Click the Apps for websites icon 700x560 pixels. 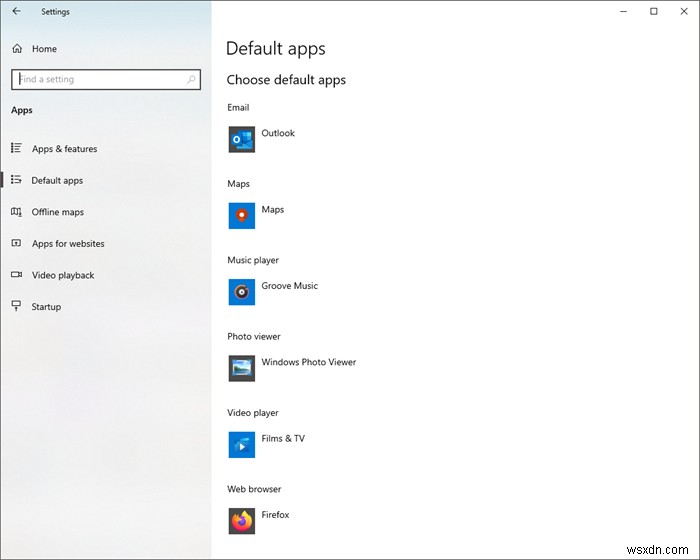click(16, 243)
